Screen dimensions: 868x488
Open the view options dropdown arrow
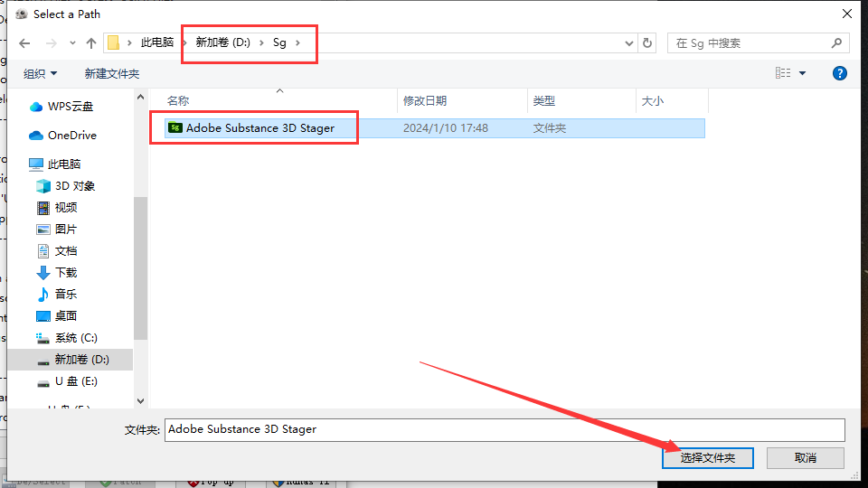click(x=802, y=73)
